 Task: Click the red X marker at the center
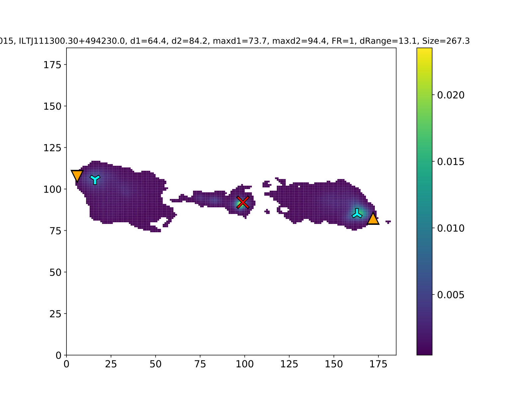point(243,202)
